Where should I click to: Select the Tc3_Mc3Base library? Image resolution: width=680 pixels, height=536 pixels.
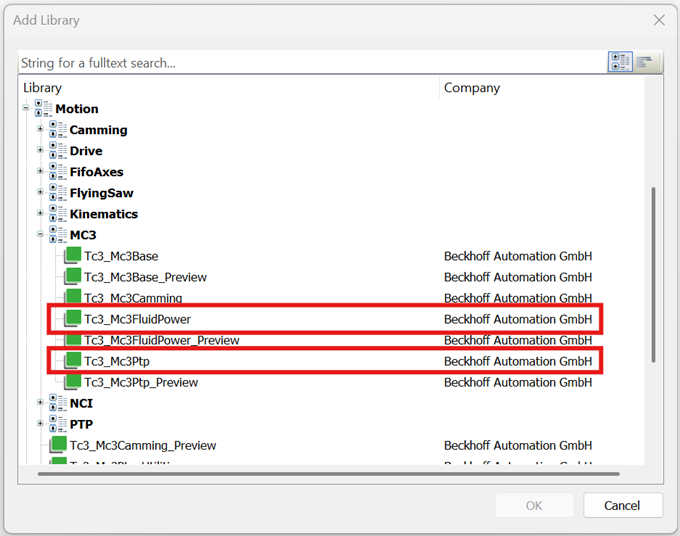(121, 256)
